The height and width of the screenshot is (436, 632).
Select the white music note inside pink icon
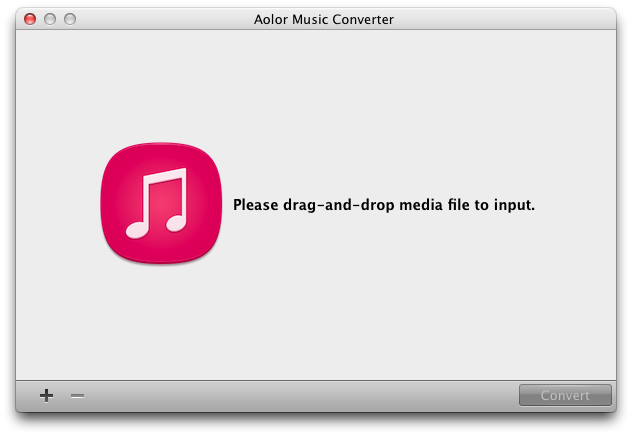pos(157,203)
